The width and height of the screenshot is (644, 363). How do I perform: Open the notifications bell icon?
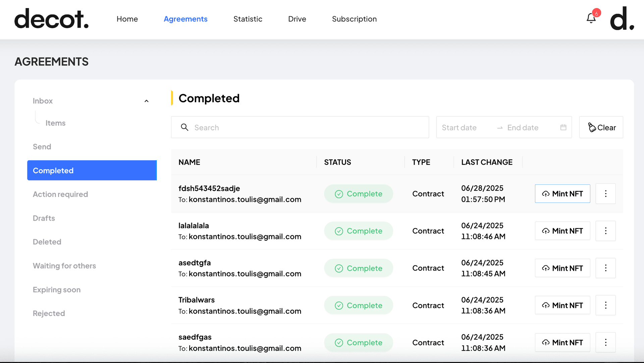(591, 18)
